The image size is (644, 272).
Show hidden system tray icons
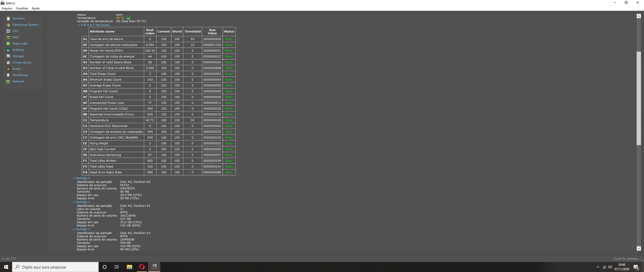pyautogui.click(x=598, y=267)
